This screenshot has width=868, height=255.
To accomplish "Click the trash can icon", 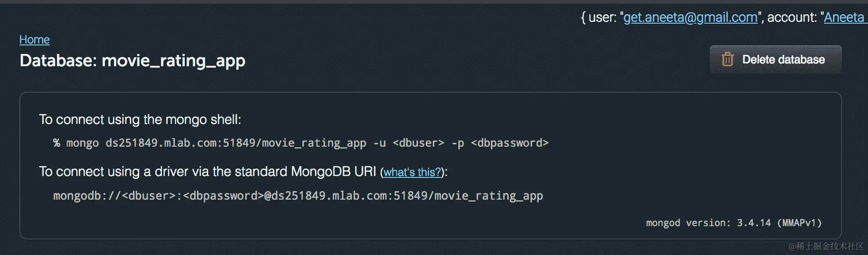I will tap(727, 60).
